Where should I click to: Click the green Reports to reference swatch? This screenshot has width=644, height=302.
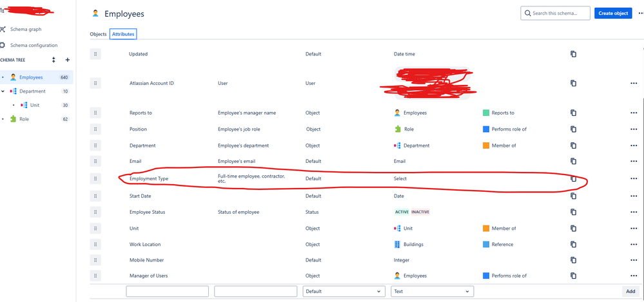[x=486, y=113]
